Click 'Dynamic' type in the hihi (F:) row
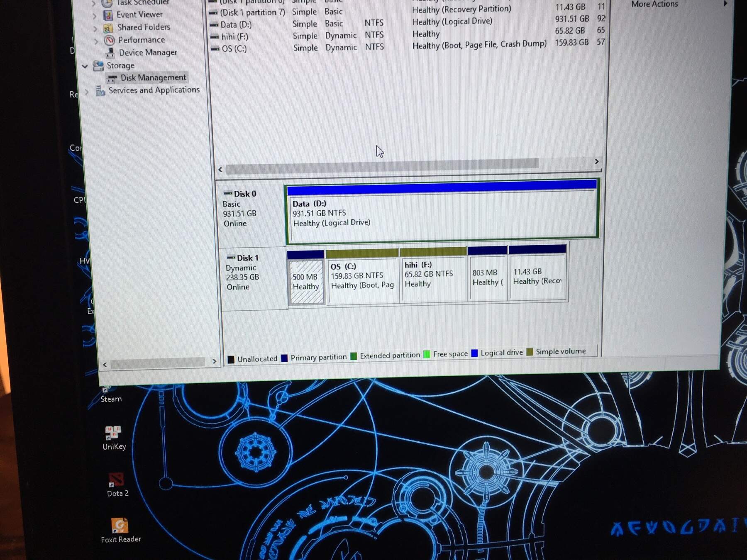 341,36
